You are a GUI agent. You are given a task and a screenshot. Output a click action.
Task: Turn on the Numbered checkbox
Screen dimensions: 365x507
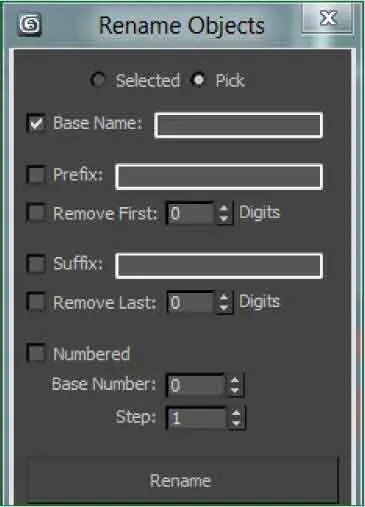[36, 353]
